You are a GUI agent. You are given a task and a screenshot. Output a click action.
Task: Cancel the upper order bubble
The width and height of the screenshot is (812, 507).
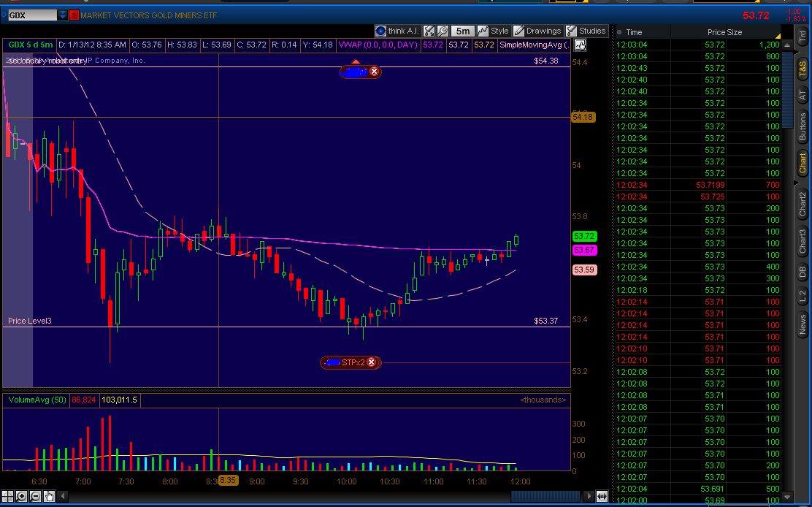click(x=374, y=72)
